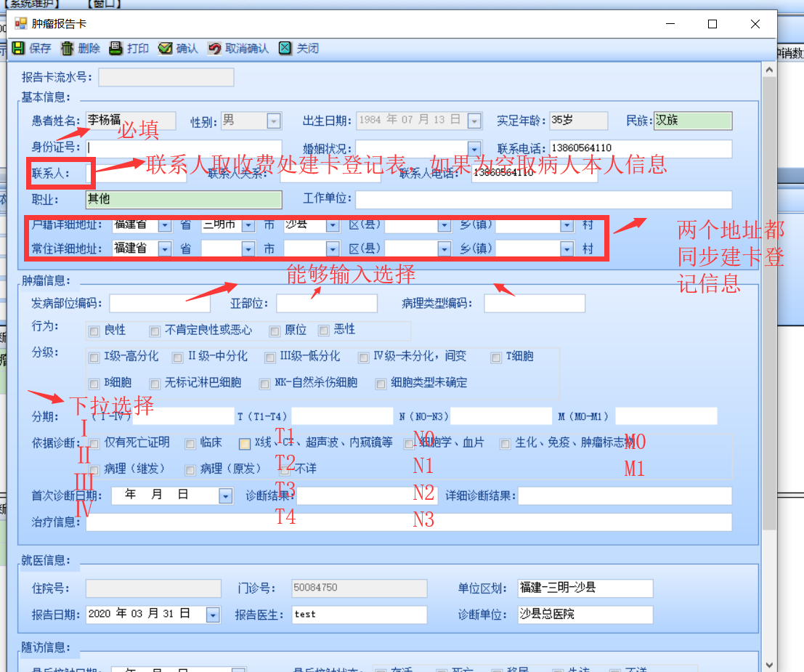Open the 性别 dropdown
This screenshot has width=804, height=672.
[x=274, y=121]
